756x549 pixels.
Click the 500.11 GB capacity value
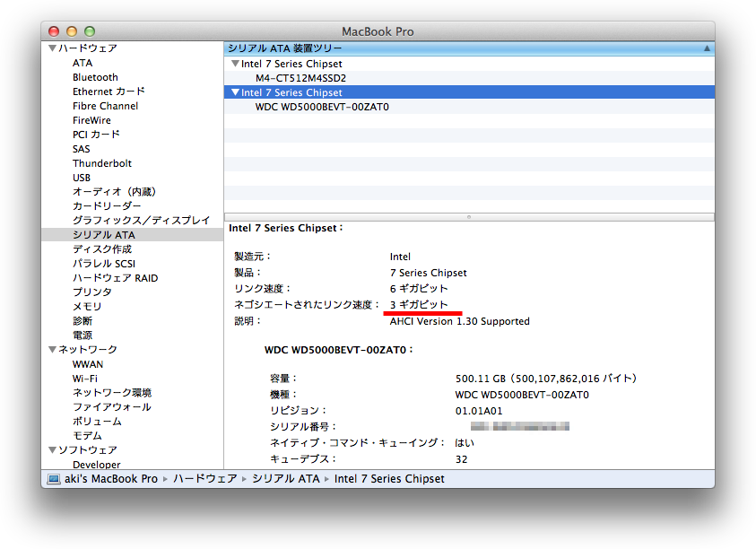click(546, 379)
